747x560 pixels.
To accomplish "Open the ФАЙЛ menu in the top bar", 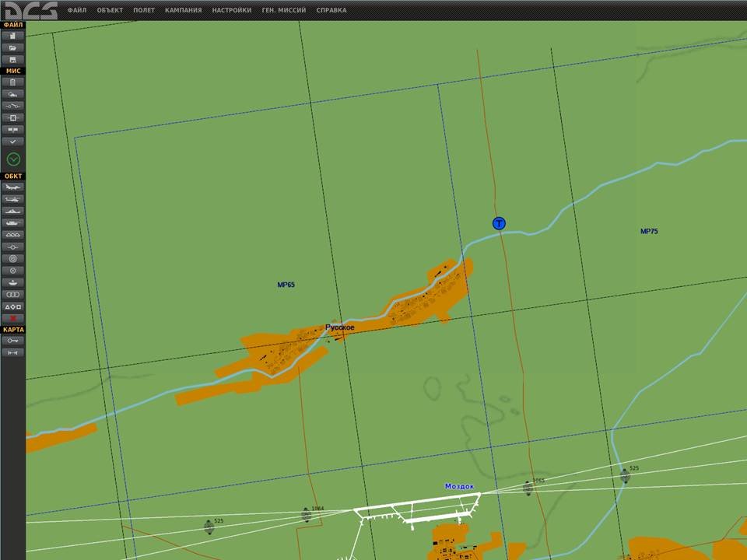I will coord(77,10).
